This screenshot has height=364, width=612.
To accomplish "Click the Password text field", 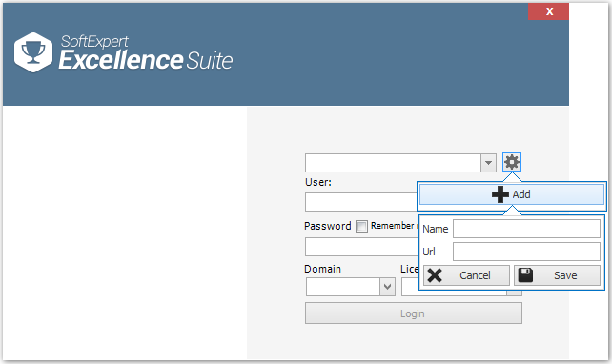I will pos(361,247).
